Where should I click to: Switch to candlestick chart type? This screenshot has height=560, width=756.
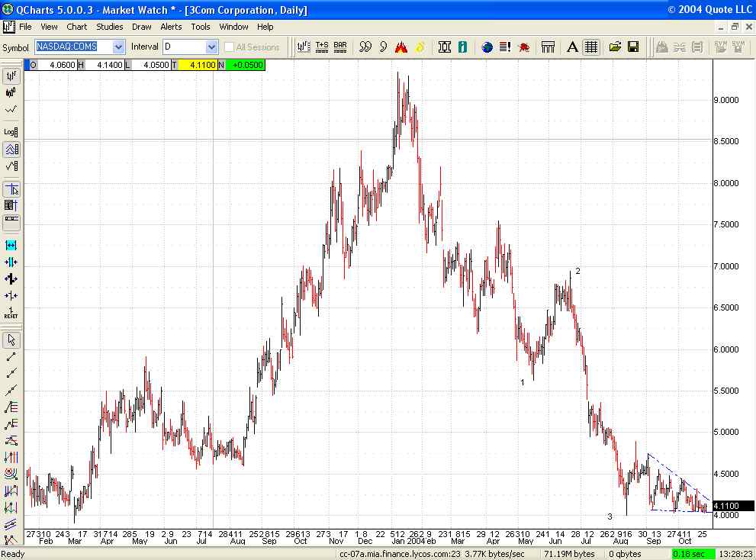pos(11,92)
